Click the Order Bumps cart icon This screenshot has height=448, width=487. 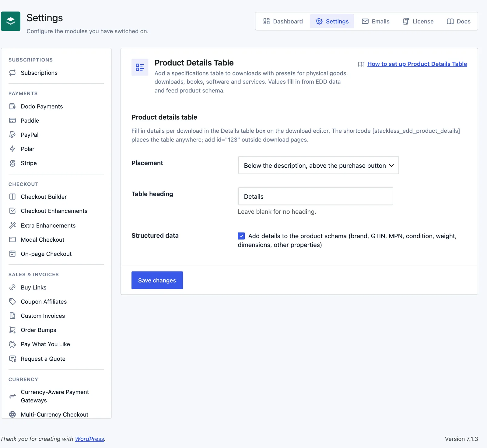pyautogui.click(x=12, y=330)
